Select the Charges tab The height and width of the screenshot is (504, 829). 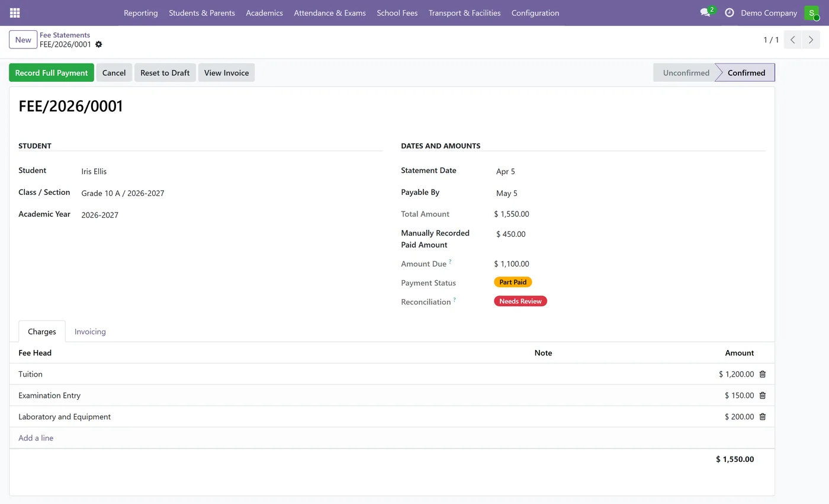click(x=42, y=332)
